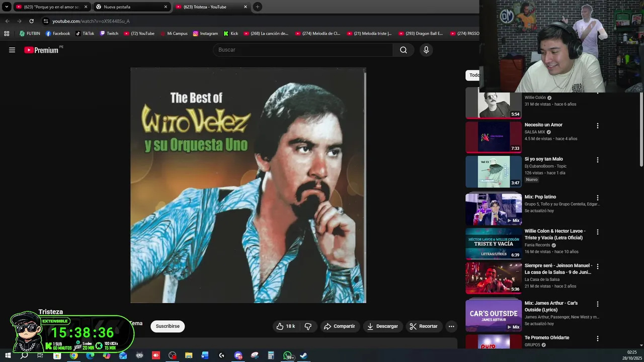The image size is (644, 362).
Task: Open the apps grid bookmark icon
Action: 7,34
